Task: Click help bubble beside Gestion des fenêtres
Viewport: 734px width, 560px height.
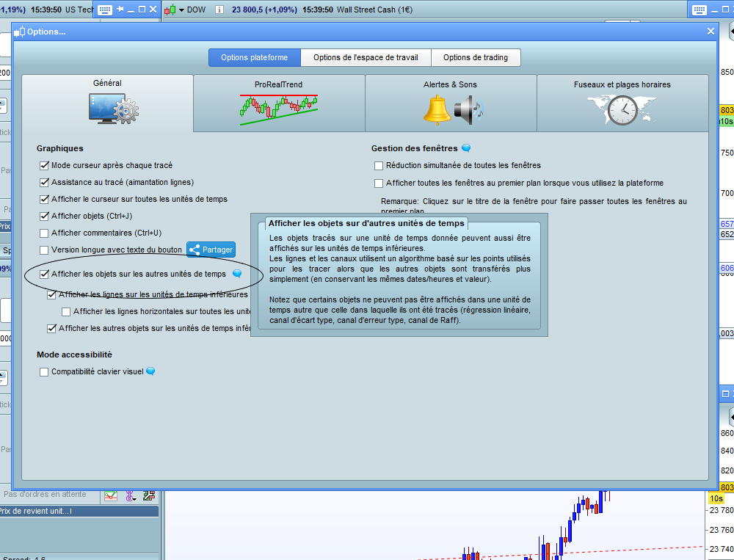Action: tap(466, 148)
